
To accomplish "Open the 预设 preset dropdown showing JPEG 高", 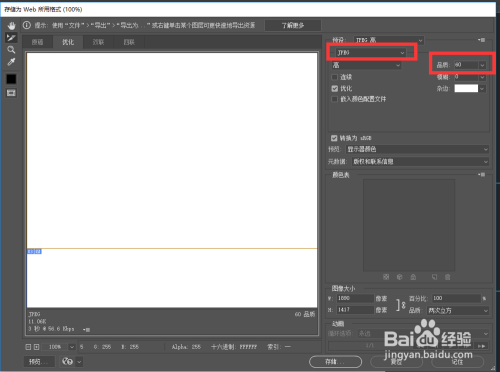I will coord(389,40).
